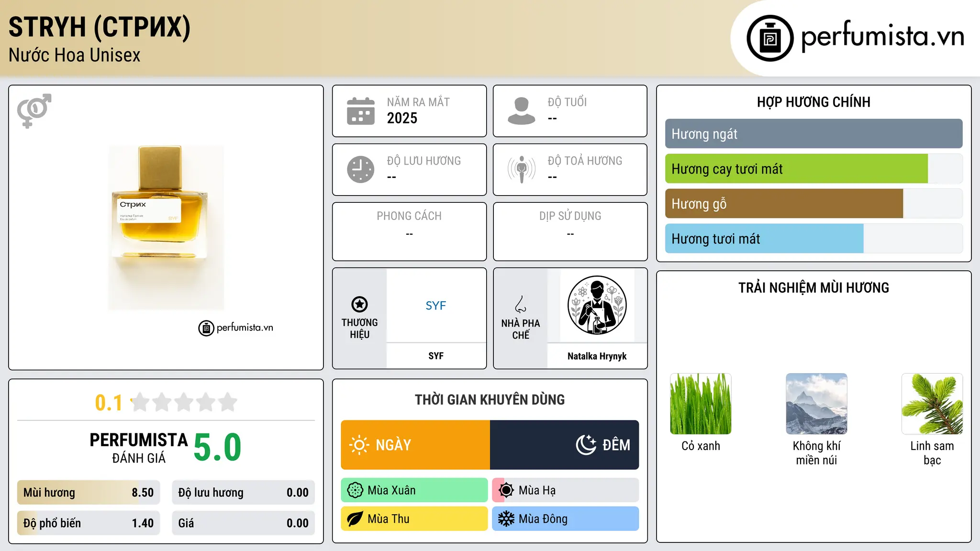The width and height of the screenshot is (980, 551).
Task: Click the star badge icon above Thương hiệu
Action: 359,304
